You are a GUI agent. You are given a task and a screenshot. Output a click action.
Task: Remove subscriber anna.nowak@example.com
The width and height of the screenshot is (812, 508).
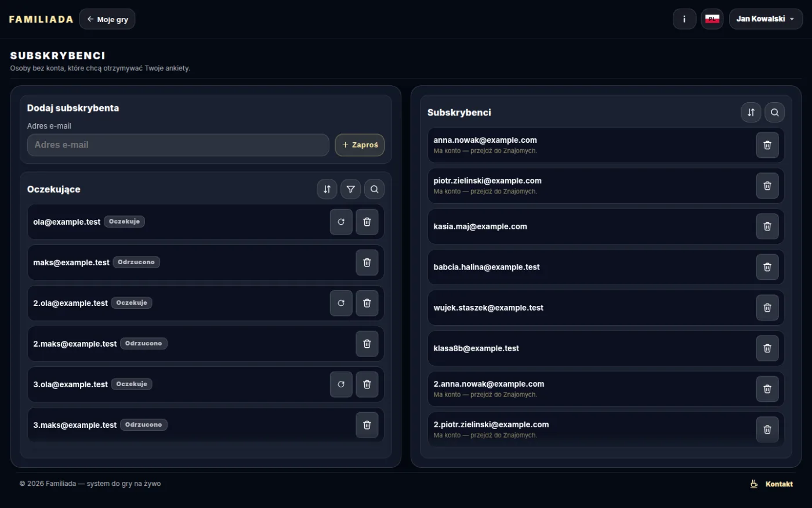point(767,145)
